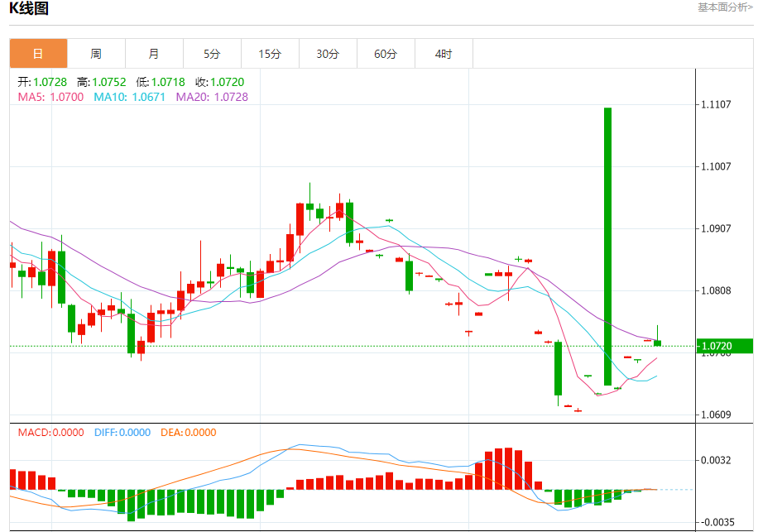The image size is (758, 532).
Task: Switch to the 月 monthly tab
Action: pyautogui.click(x=154, y=54)
